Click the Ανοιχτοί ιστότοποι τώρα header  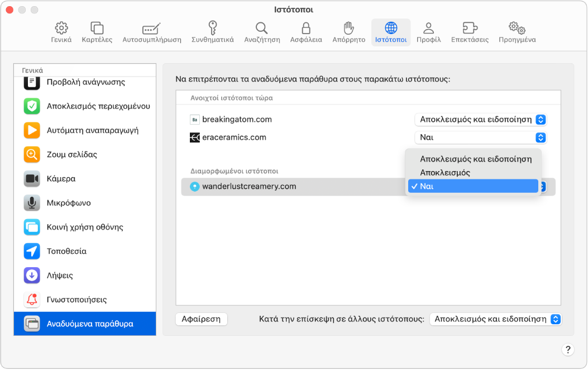tap(231, 98)
